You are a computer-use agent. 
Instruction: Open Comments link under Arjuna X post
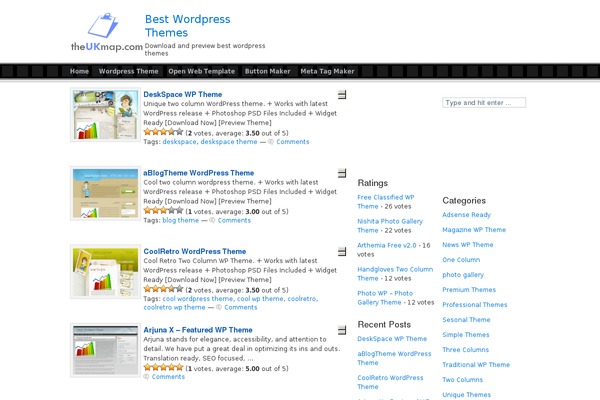tap(168, 377)
